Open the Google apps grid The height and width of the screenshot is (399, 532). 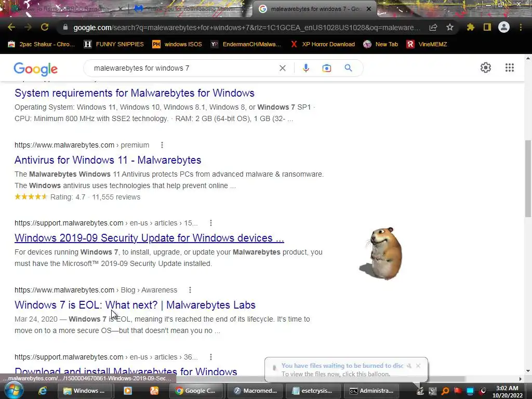[x=510, y=68]
